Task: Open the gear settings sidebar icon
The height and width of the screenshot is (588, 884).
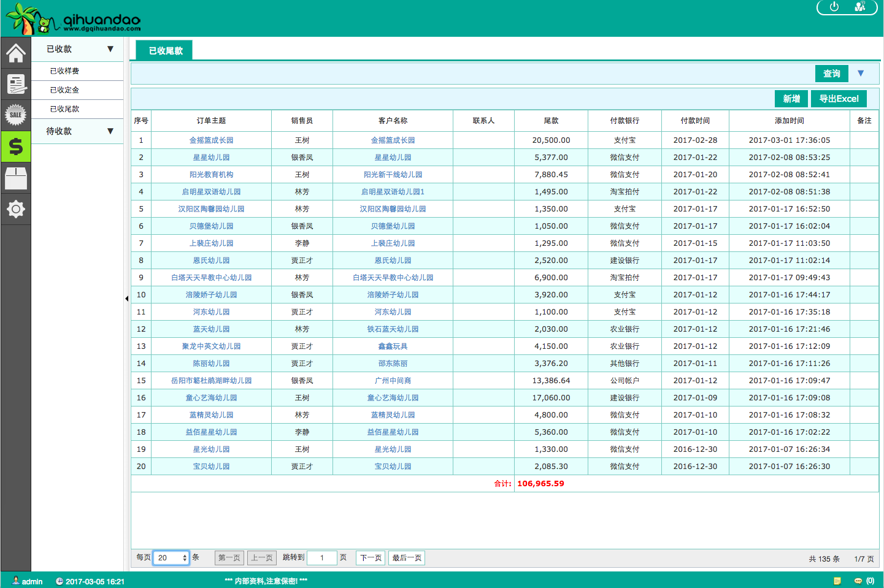Action: pyautogui.click(x=15, y=209)
